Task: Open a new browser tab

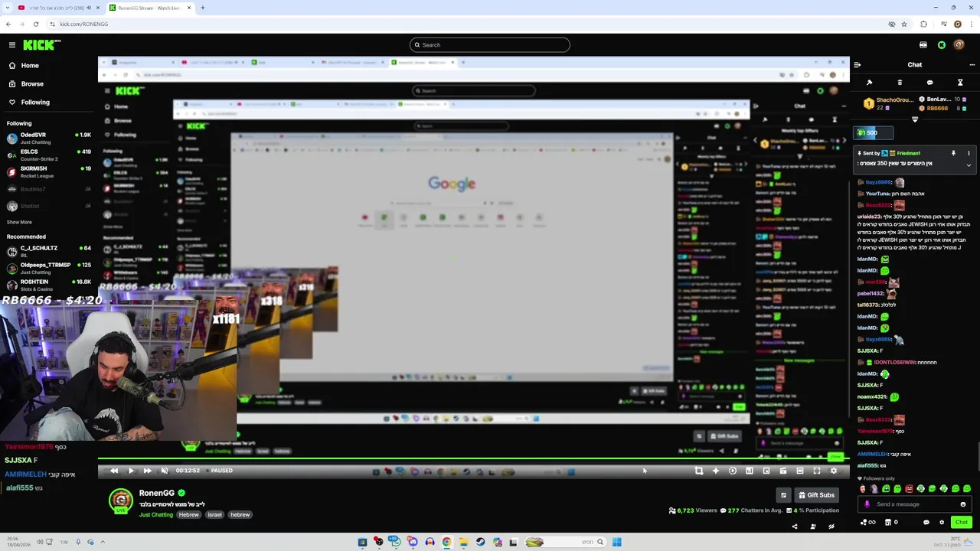Action: pyautogui.click(x=202, y=8)
